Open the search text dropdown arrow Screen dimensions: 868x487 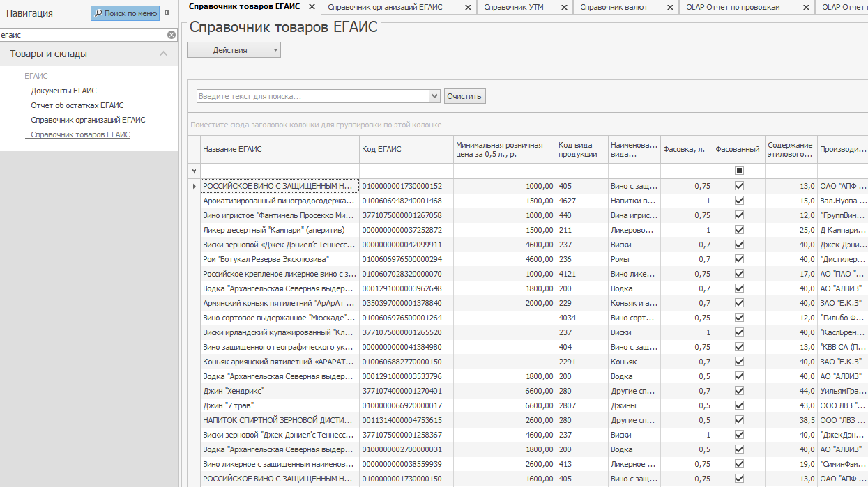click(433, 95)
